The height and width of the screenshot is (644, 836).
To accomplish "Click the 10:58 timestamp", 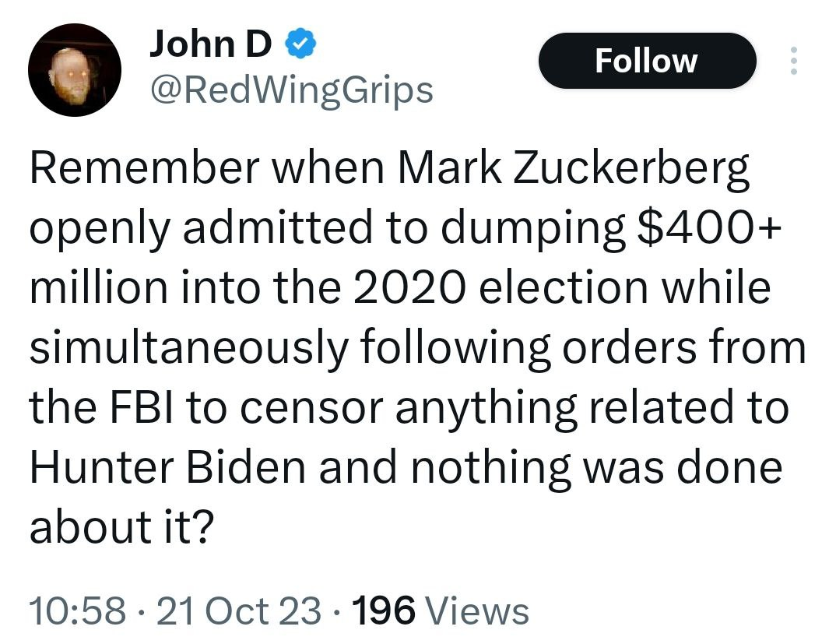I will click(77, 611).
